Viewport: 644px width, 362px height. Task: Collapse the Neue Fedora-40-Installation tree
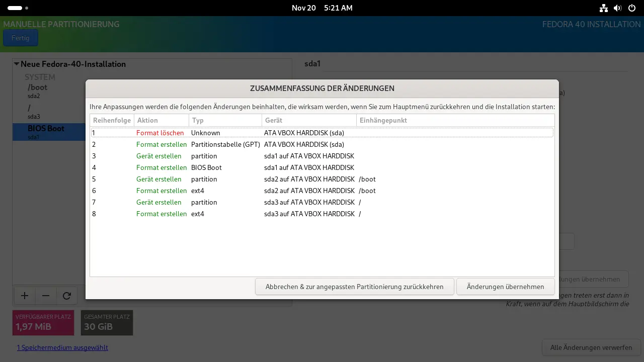click(x=17, y=64)
